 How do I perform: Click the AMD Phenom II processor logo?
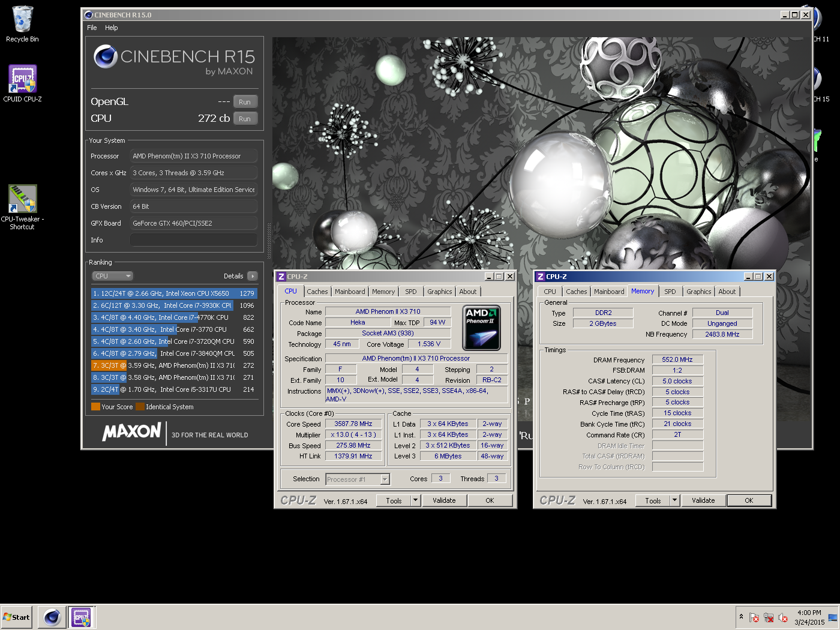point(481,328)
